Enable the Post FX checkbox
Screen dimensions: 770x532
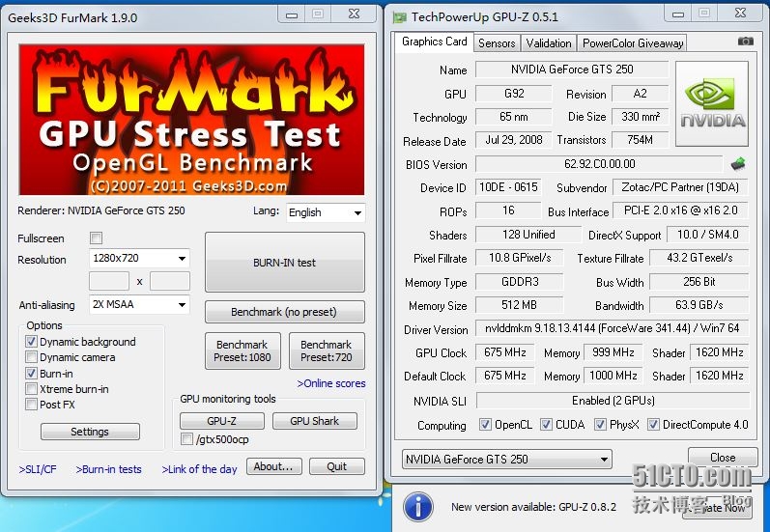click(31, 405)
